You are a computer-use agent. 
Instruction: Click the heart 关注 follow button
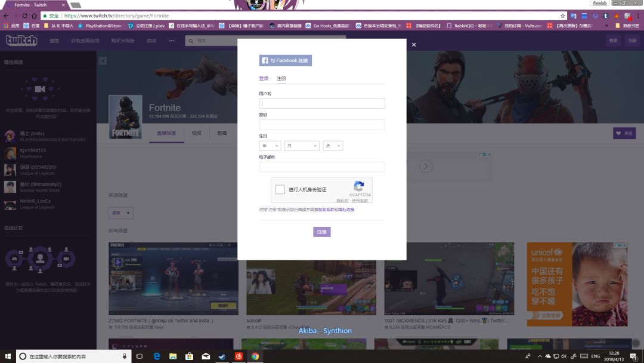(x=624, y=133)
